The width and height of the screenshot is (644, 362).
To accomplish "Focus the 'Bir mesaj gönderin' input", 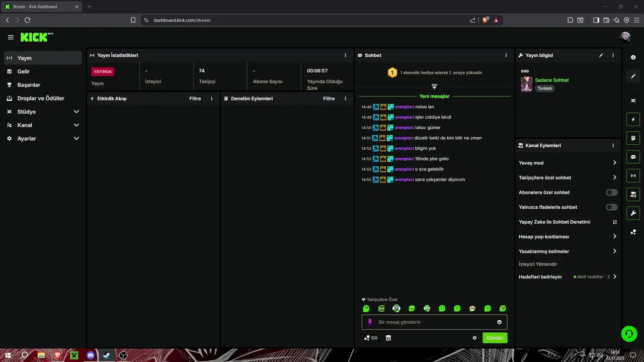I will (434, 322).
